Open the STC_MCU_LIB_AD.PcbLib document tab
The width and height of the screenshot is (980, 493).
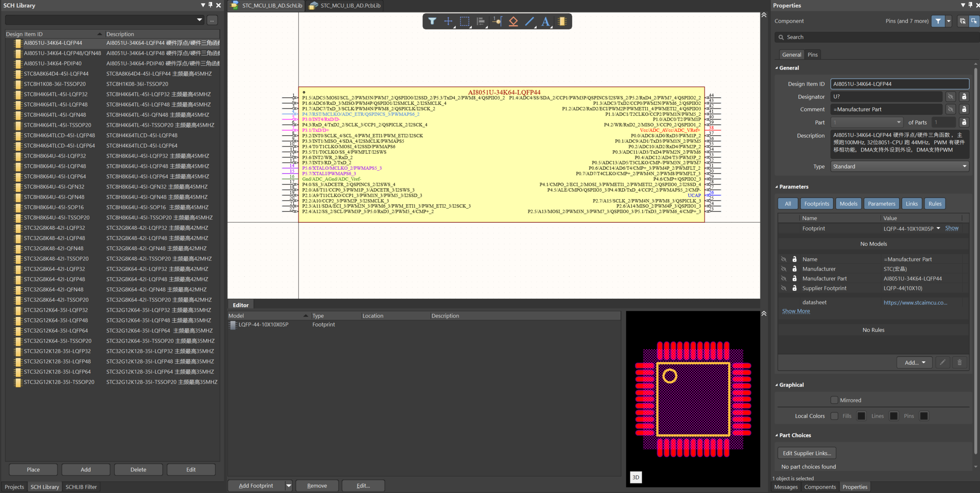coord(345,5)
